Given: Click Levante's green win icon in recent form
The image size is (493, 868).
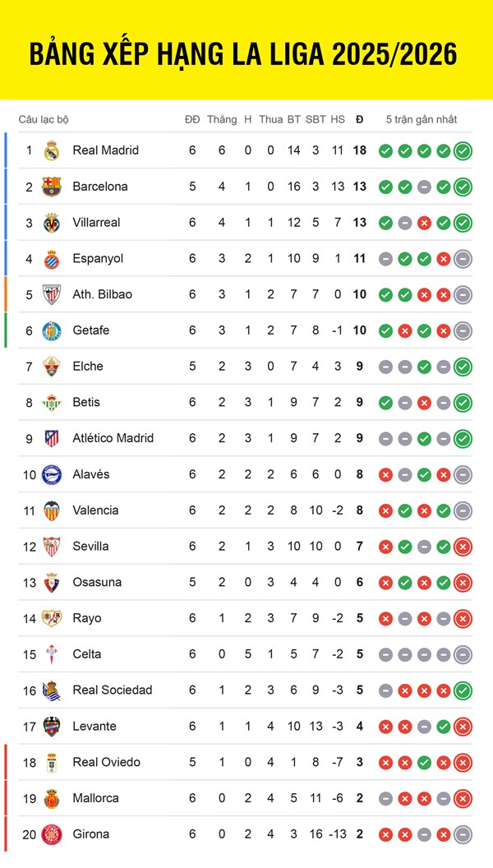Looking at the screenshot, I should tap(444, 726).
